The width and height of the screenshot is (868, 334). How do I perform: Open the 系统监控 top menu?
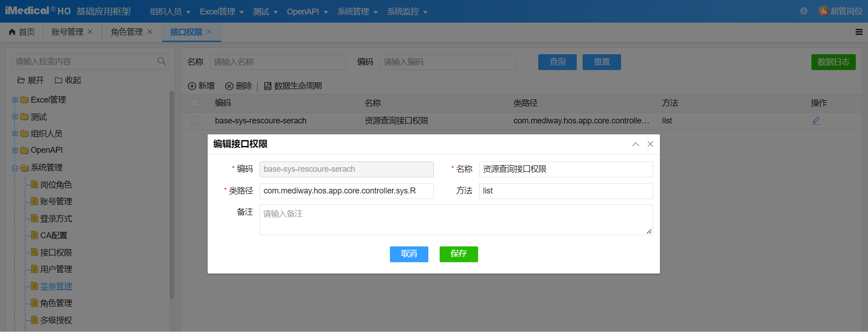point(407,12)
